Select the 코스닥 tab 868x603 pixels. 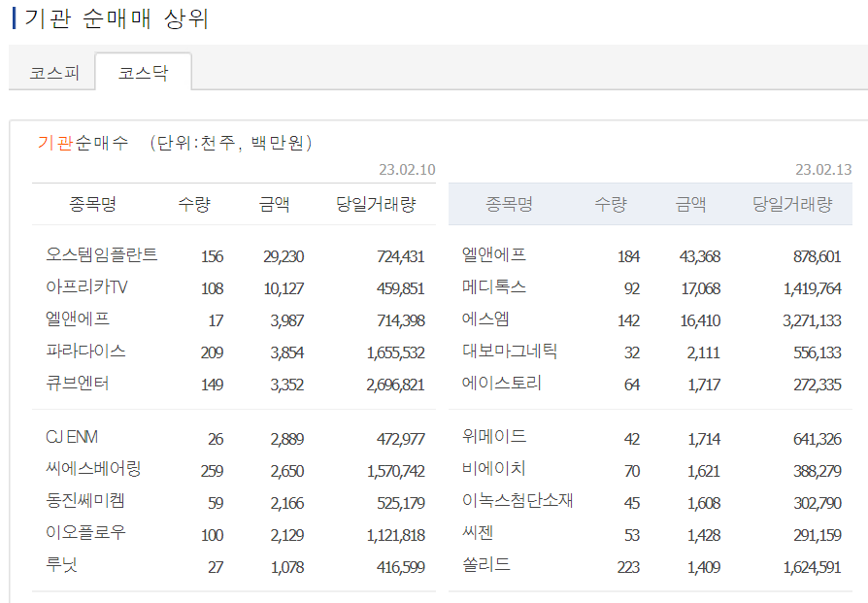144,73
